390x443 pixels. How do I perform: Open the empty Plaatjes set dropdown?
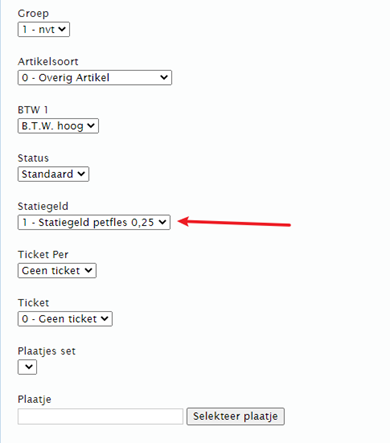tap(27, 367)
